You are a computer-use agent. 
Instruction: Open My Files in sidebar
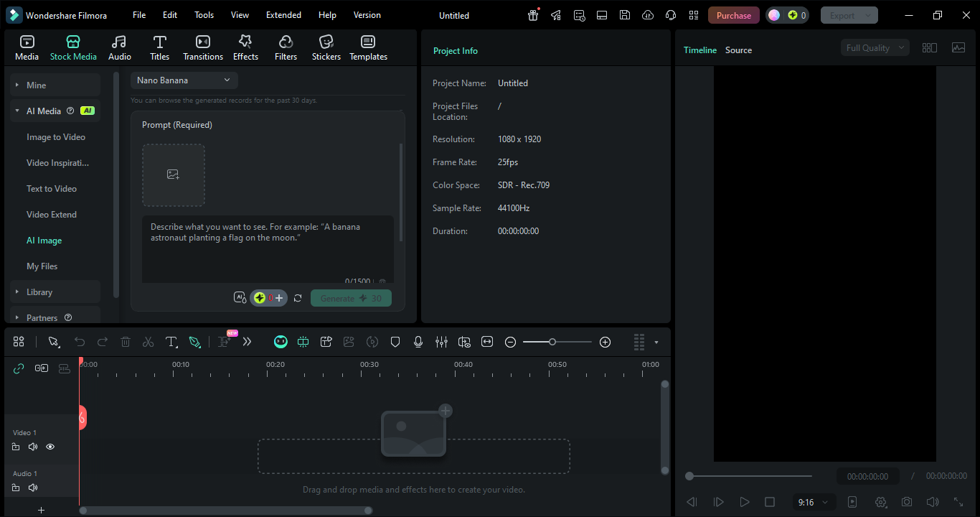[x=42, y=266]
